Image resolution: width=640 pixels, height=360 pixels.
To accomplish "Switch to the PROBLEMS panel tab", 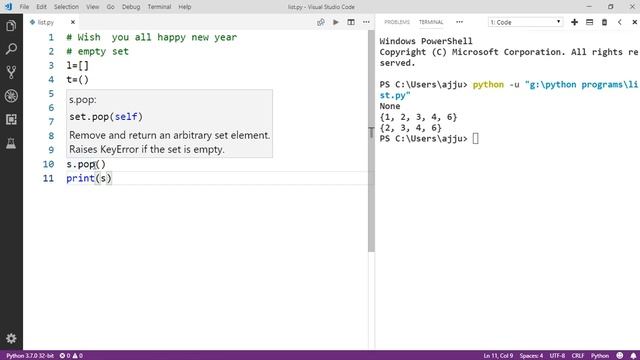I will pos(397,22).
